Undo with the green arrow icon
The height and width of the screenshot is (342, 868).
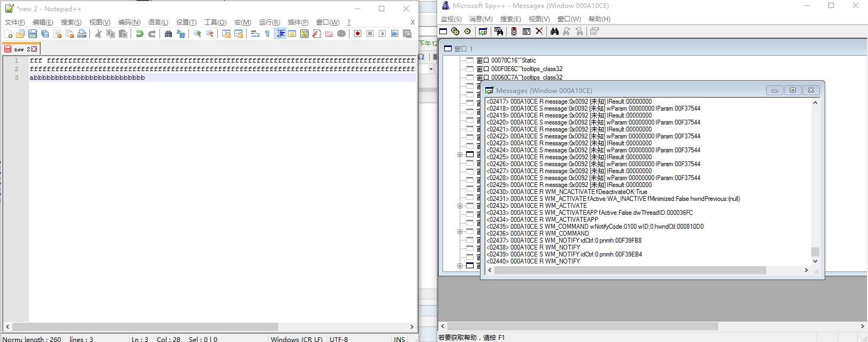click(x=140, y=34)
